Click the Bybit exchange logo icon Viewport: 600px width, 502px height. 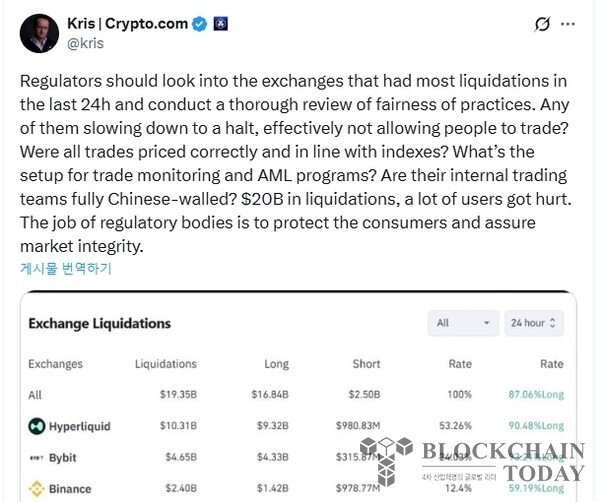click(38, 458)
